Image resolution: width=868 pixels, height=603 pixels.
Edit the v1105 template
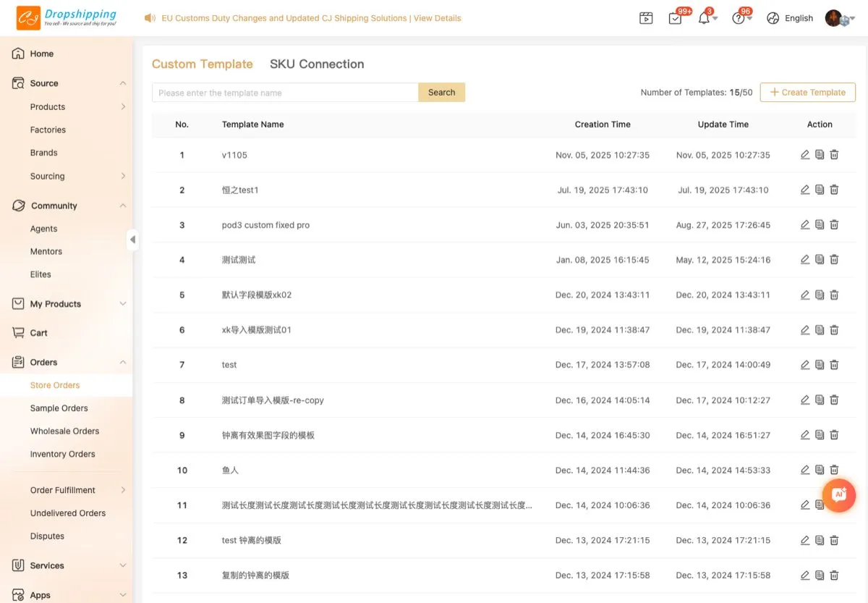(x=805, y=155)
